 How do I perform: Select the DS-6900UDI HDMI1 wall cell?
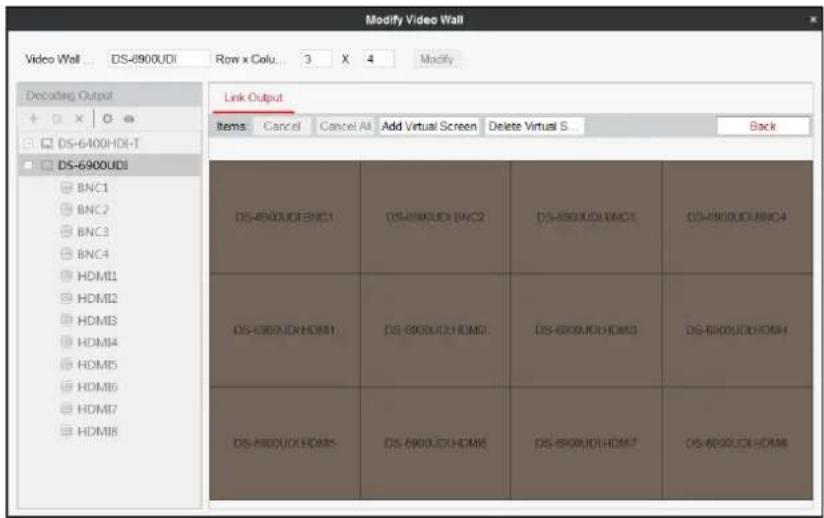pos(285,330)
